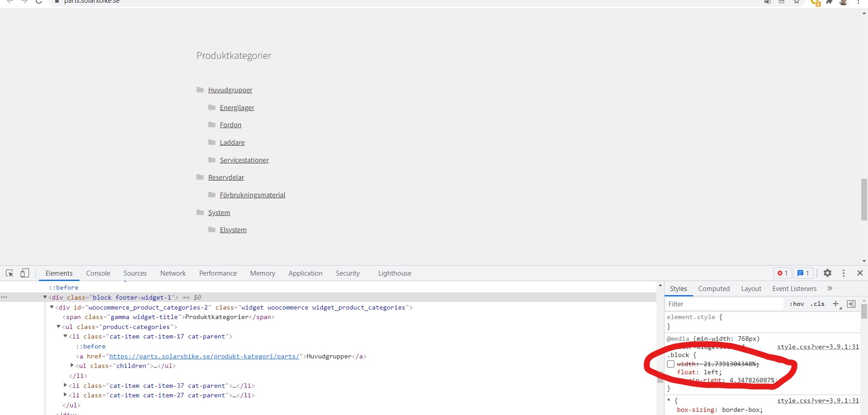Follow the produkt-kategori/parts href link
868x415 pixels.
[x=204, y=356]
